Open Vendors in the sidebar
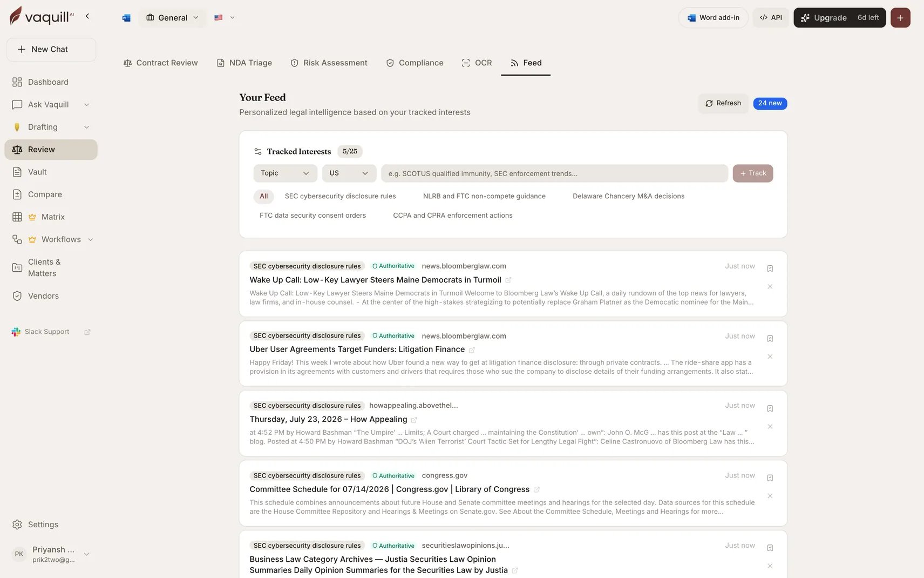 click(x=51, y=296)
